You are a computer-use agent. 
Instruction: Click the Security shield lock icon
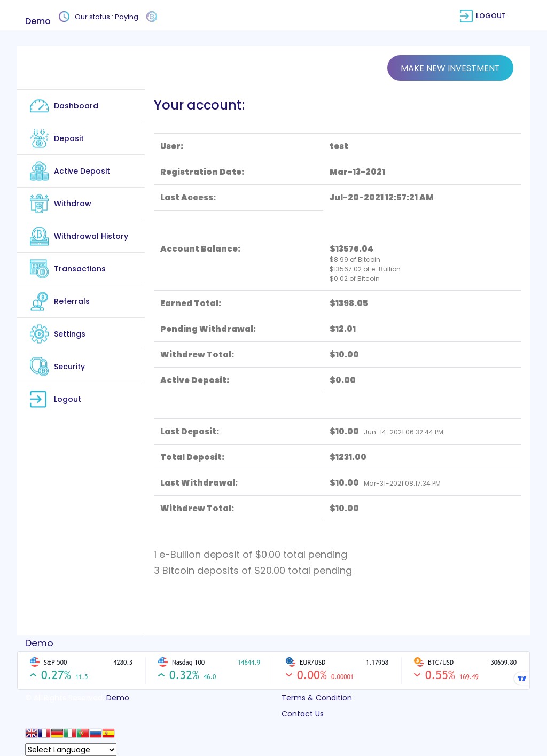coord(39,367)
